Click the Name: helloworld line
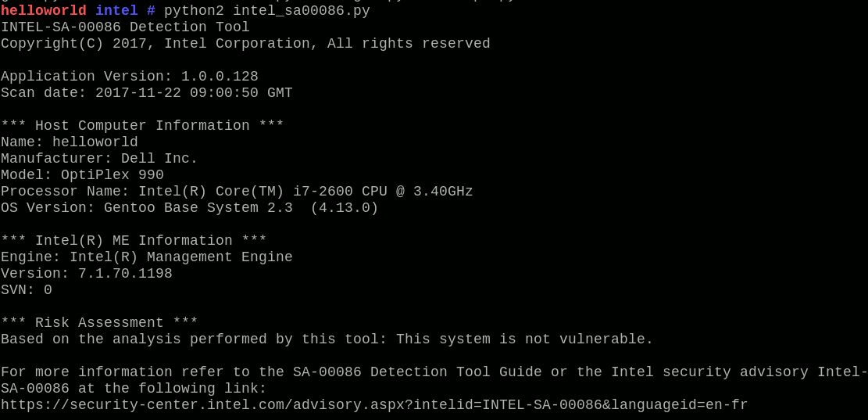The height and width of the screenshot is (420, 868). tap(69, 142)
